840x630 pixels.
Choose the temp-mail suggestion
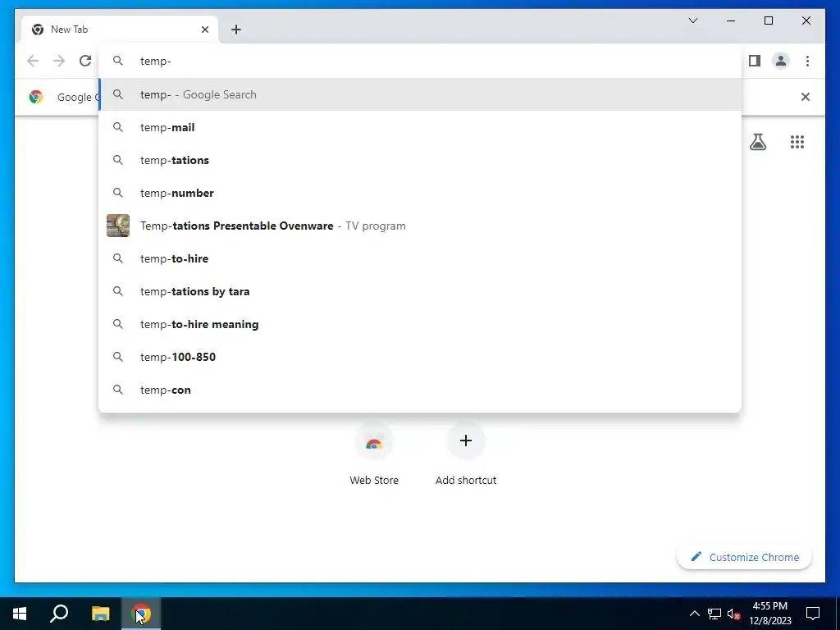click(420, 127)
